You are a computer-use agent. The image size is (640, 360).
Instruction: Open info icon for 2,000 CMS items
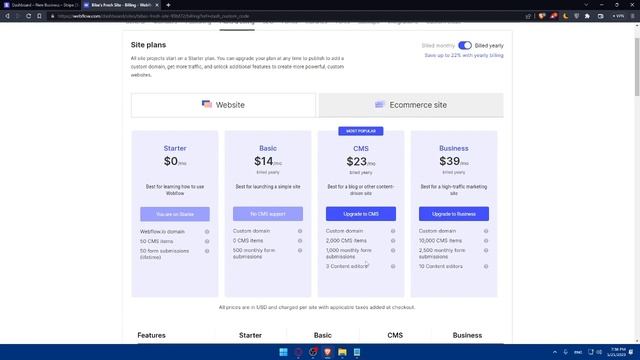tap(393, 241)
